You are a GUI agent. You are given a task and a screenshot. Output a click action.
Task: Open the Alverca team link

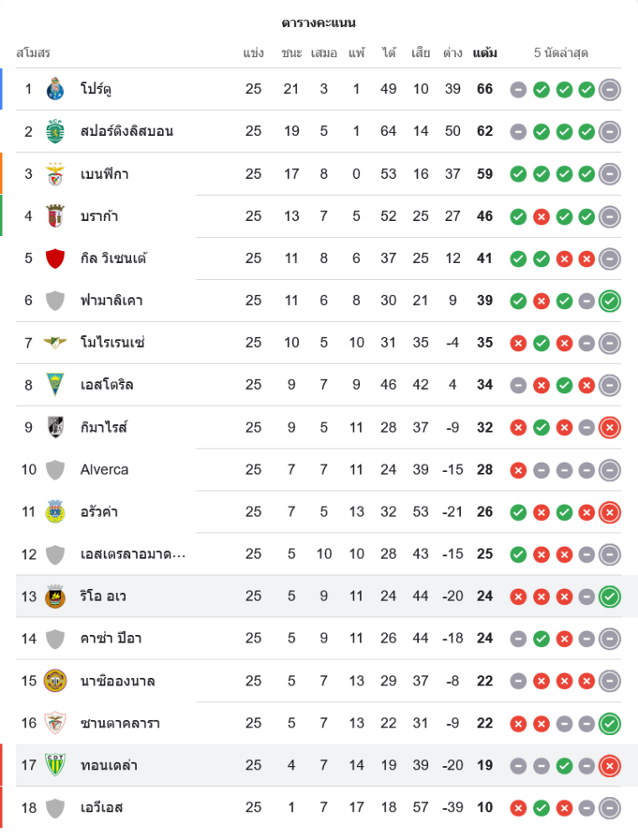coord(104,470)
